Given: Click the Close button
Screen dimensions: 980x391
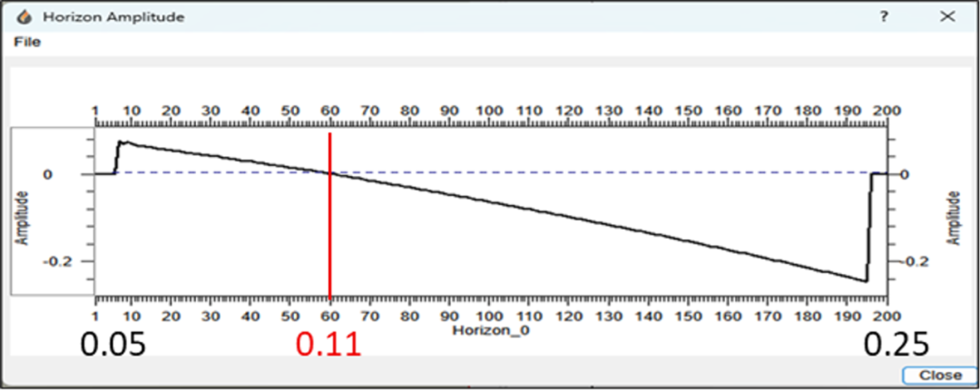Looking at the screenshot, I should [940, 376].
